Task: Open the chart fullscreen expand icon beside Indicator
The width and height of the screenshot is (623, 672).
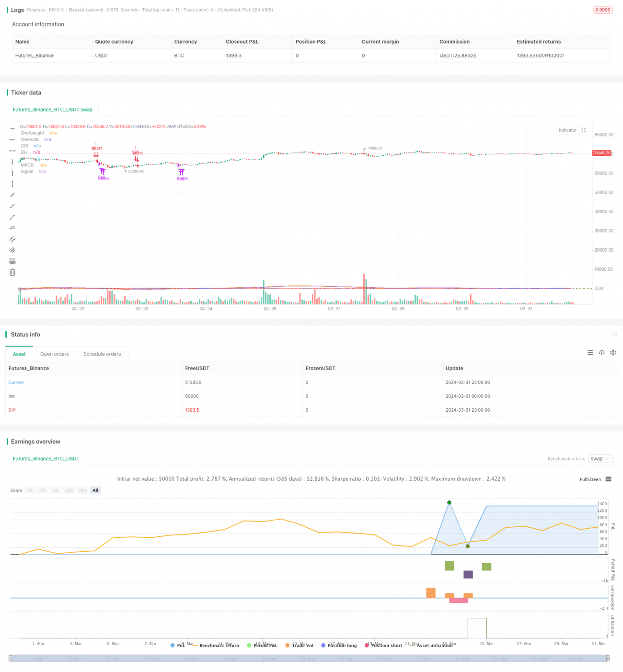Action: 584,130
